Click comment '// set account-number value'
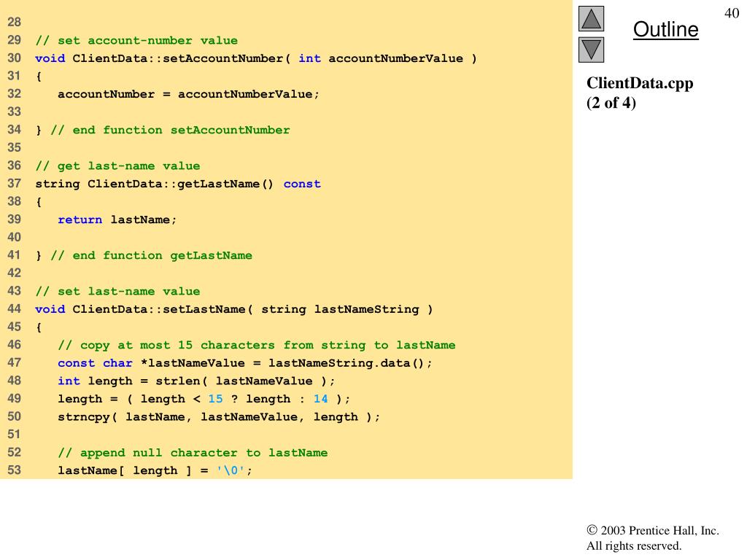747x560 pixels. pyautogui.click(x=136, y=41)
